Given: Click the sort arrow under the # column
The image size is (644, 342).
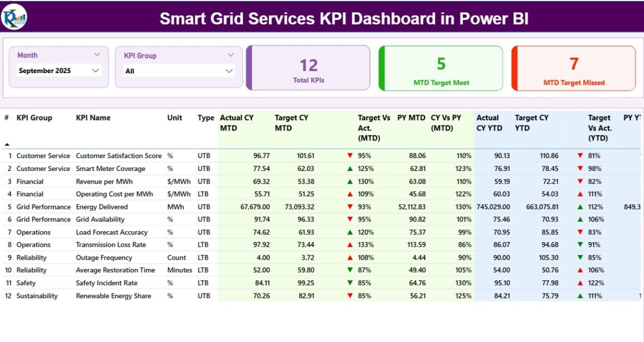Looking at the screenshot, I should [7, 144].
